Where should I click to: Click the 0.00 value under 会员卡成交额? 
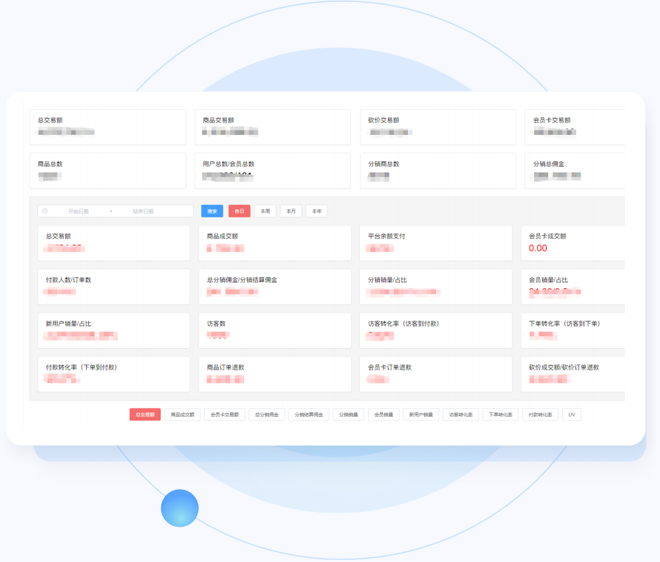tap(538, 248)
